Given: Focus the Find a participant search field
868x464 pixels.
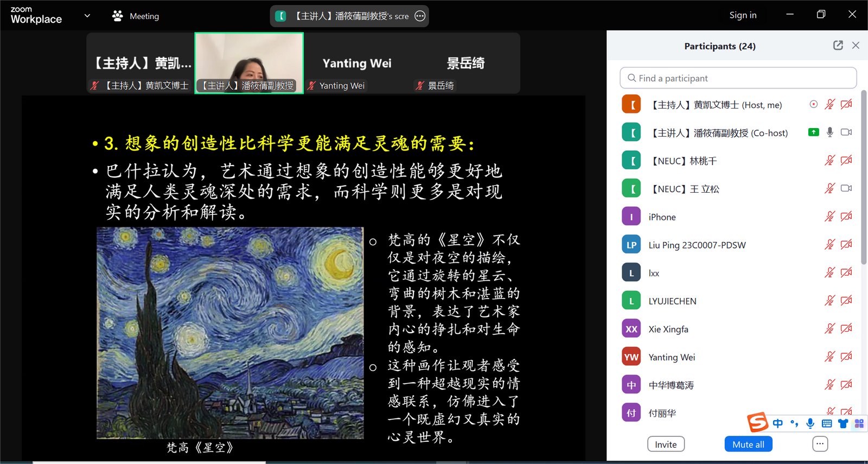Looking at the screenshot, I should tap(738, 78).
